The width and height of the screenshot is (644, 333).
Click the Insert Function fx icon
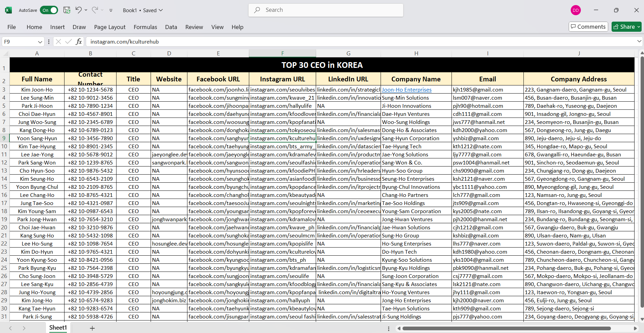79,42
